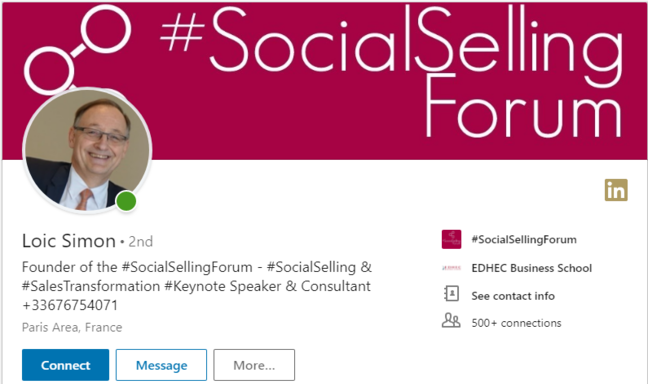Click the contact info address book icon
This screenshot has width=648, height=384.
click(x=451, y=294)
